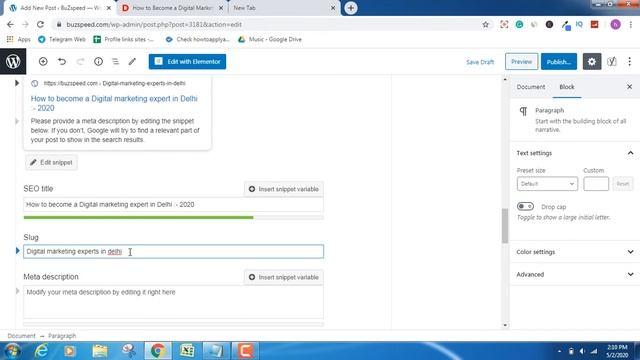
Task: Collapse the Text settings section
Action: pyautogui.click(x=575, y=153)
